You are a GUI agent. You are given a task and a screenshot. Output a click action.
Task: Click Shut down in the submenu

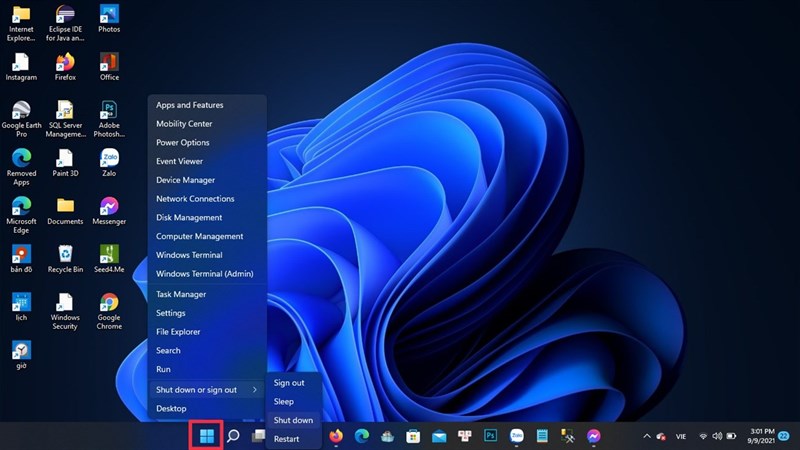coord(293,420)
